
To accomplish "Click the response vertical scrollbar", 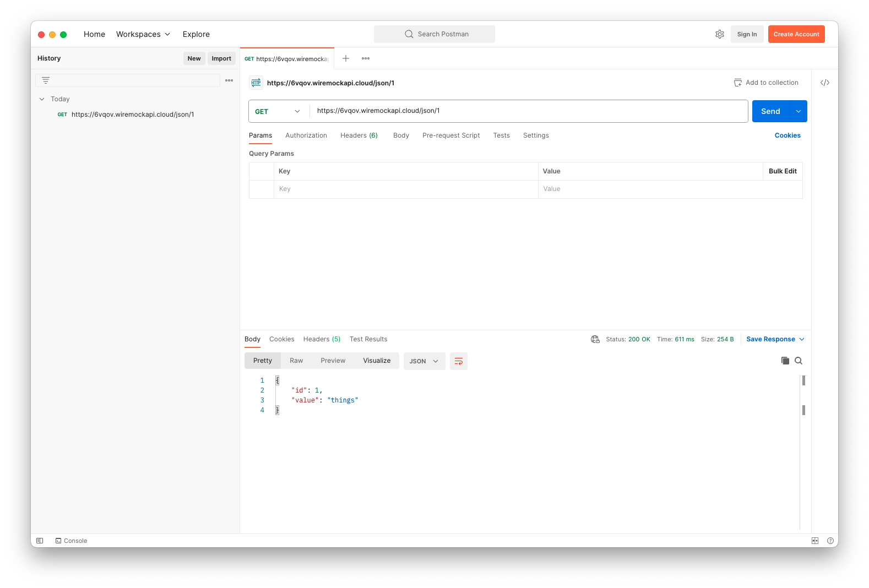I will pyautogui.click(x=803, y=395).
